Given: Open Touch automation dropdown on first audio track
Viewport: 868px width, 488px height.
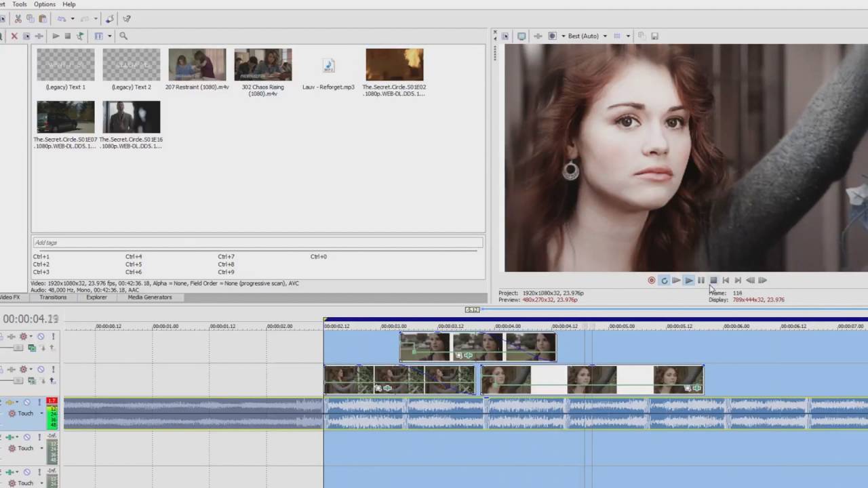Looking at the screenshot, I should point(41,413).
